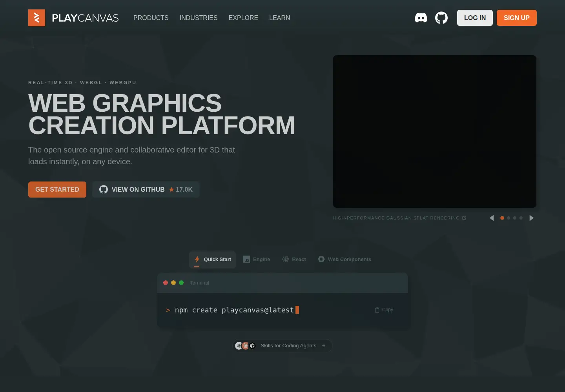565x392 pixels.
Task: Open the Explore menu
Action: 243,18
